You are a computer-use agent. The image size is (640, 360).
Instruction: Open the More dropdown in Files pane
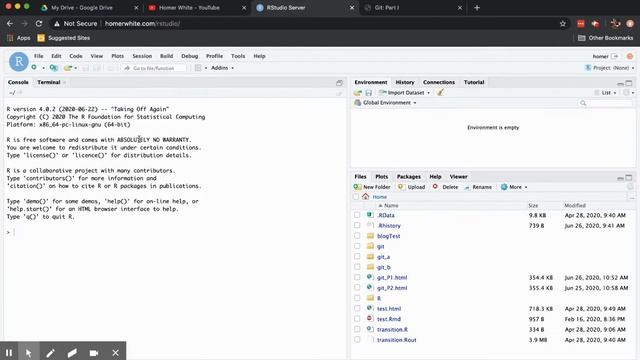[514, 187]
